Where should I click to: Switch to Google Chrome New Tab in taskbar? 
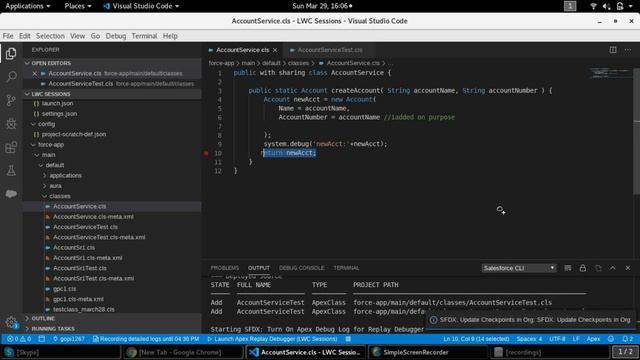pyautogui.click(x=183, y=352)
